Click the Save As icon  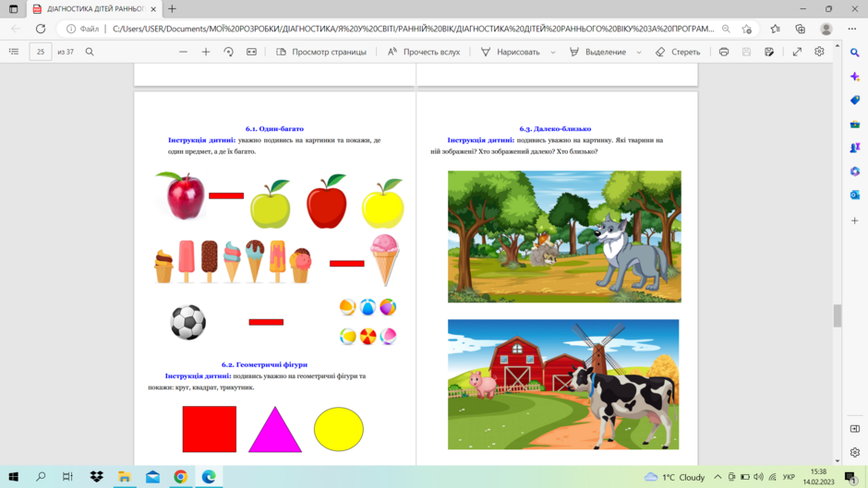tap(769, 52)
